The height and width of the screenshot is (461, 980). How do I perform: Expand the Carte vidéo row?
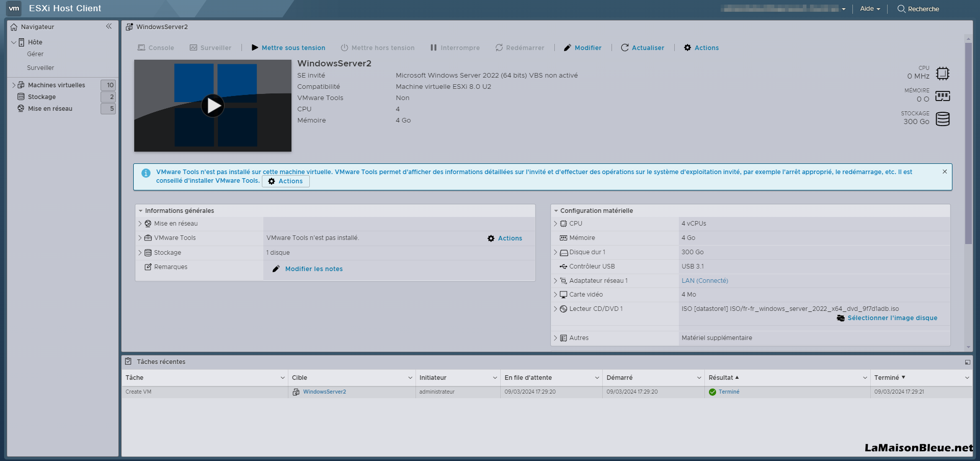point(555,295)
